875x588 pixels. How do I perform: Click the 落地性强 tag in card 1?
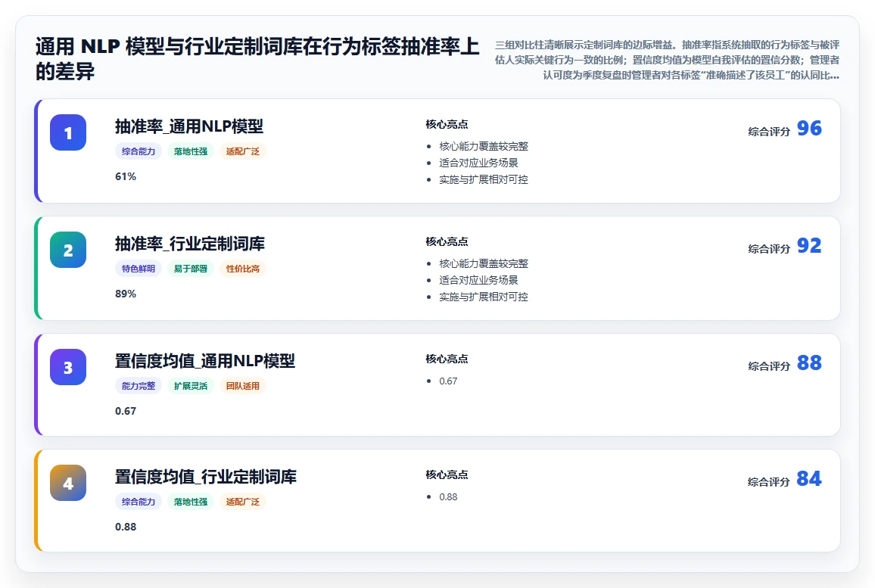pos(190,151)
